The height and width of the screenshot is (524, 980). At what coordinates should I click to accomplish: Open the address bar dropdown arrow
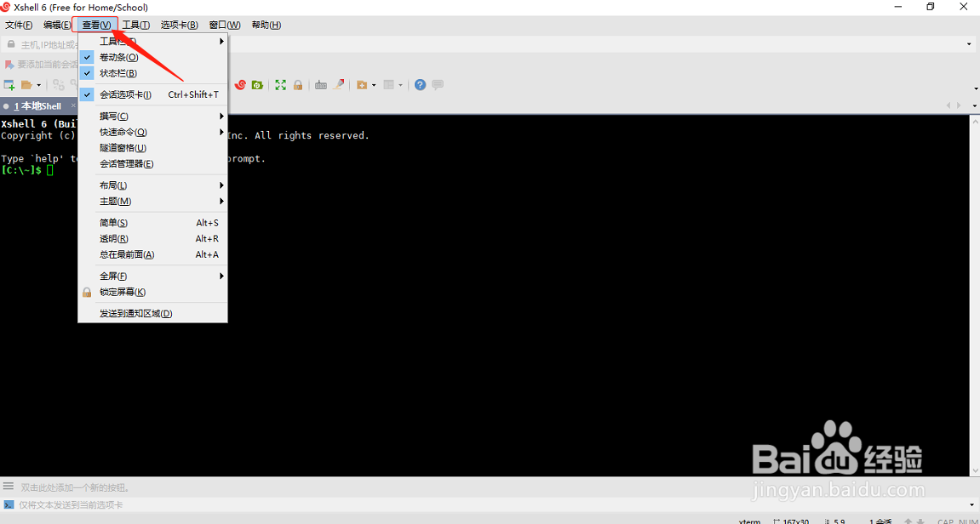click(x=970, y=44)
